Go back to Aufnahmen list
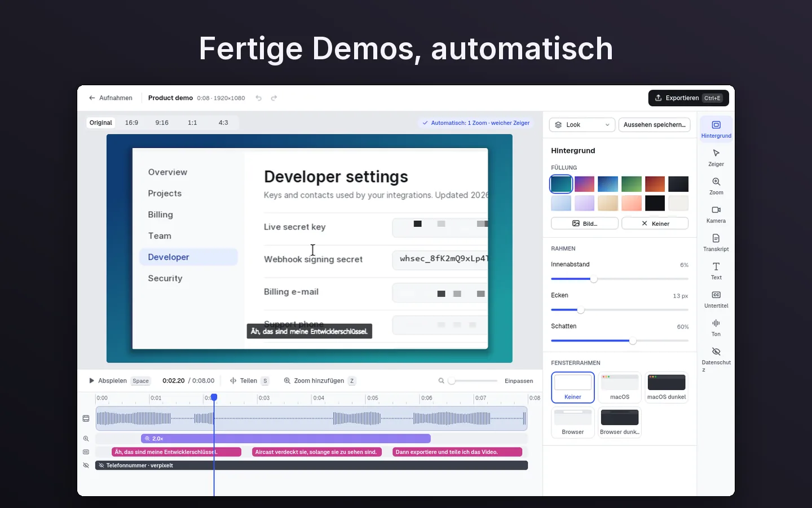 [111, 98]
